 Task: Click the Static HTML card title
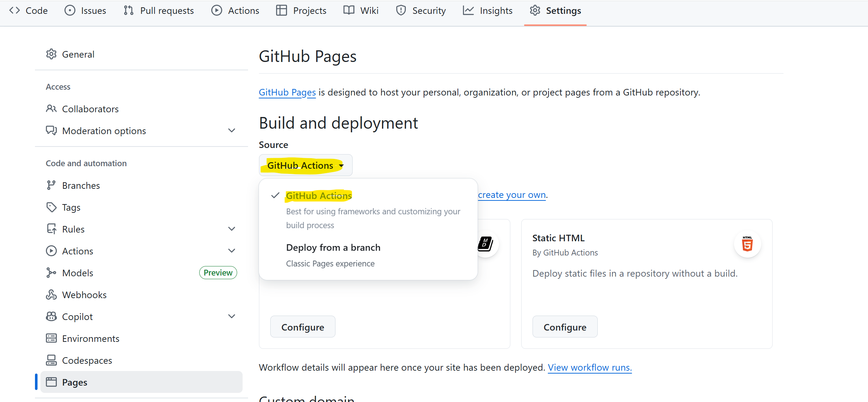(558, 238)
